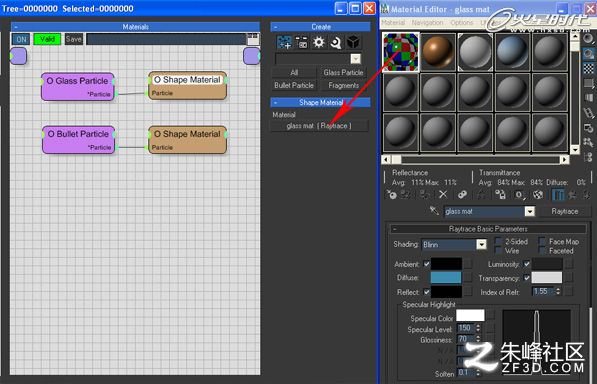Toggle the Transparency checkbox
Screen dimensions: 597x384
point(527,278)
